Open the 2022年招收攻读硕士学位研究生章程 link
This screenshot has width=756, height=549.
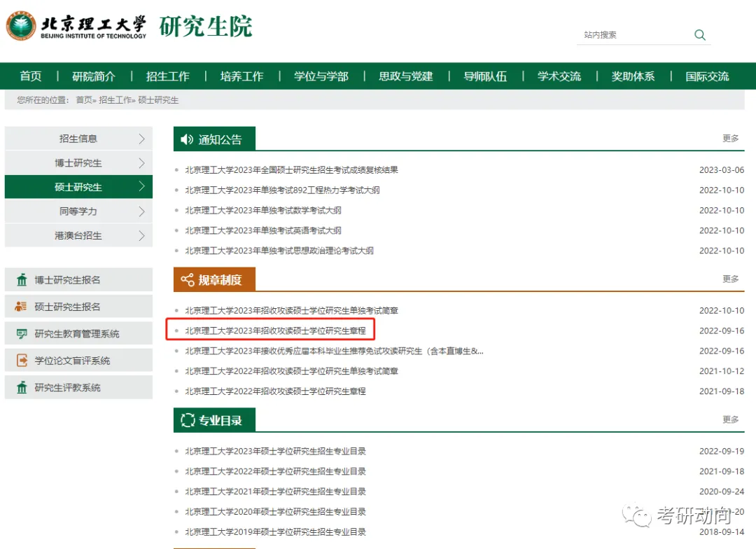point(276,391)
